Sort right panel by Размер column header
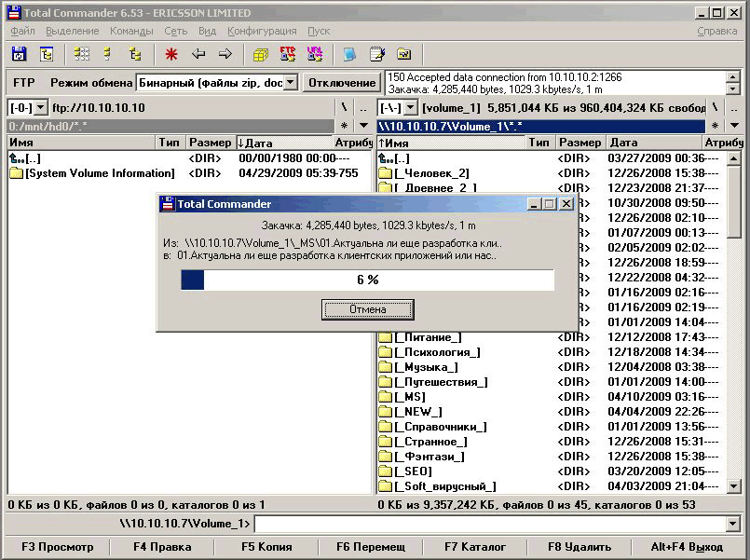750x560 pixels. point(580,143)
